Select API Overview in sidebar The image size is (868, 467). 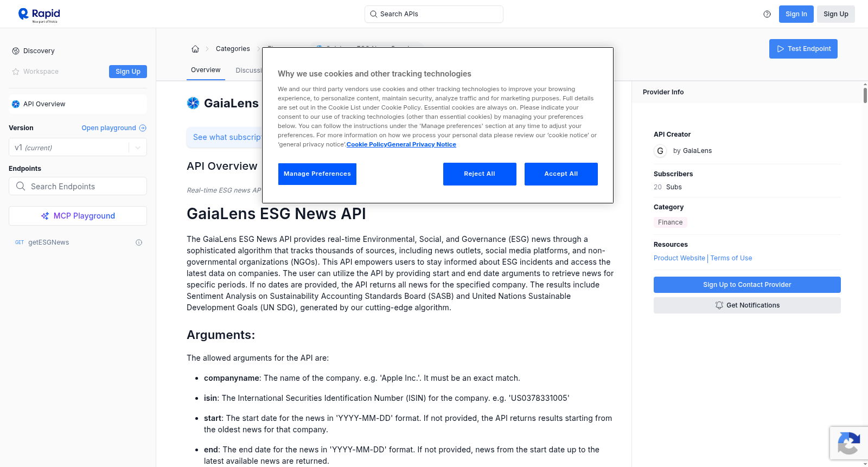click(78, 104)
